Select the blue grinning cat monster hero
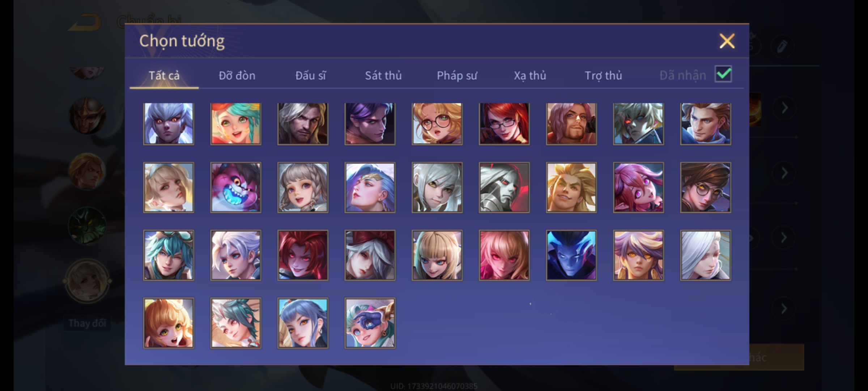Image resolution: width=868 pixels, height=391 pixels. [235, 187]
